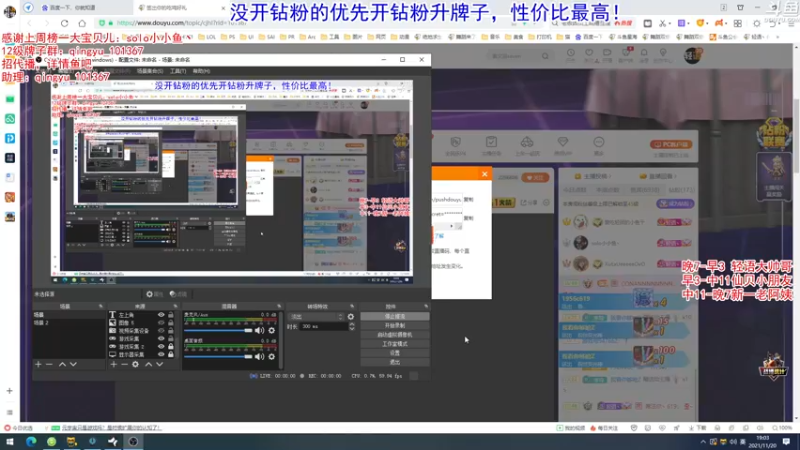Toggle visibility of video capture device source
Screen dimensions: 800x450
[x=161, y=331]
